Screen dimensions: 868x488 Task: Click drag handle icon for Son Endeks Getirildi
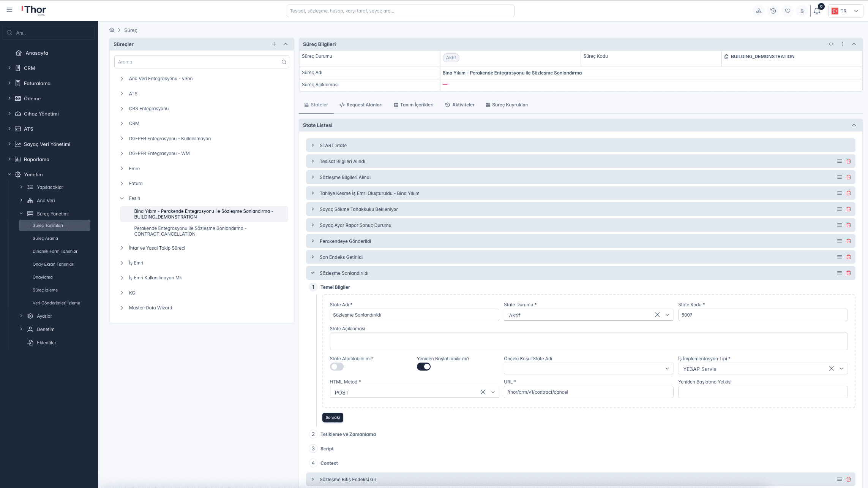click(840, 257)
